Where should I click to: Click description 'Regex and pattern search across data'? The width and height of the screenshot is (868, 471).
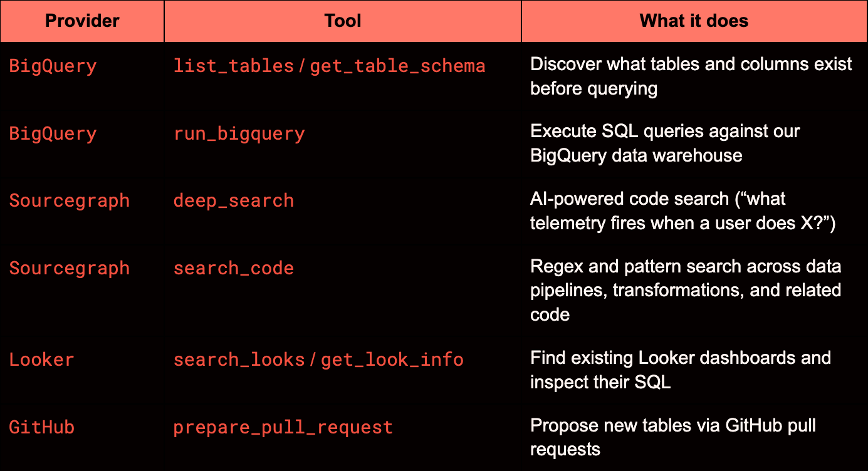[686, 267]
